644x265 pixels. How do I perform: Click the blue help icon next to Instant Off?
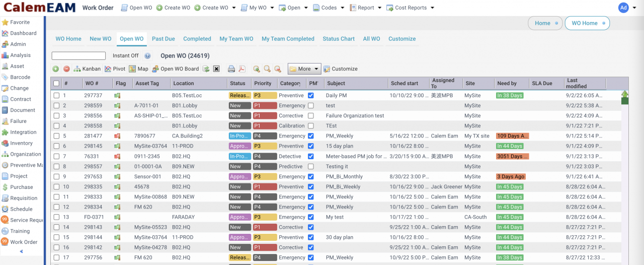[x=147, y=56]
